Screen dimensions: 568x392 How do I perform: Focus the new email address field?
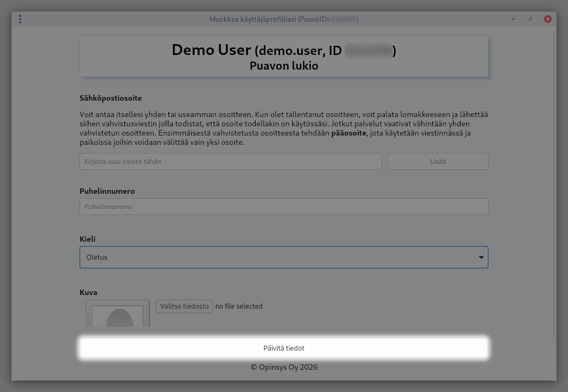click(231, 162)
